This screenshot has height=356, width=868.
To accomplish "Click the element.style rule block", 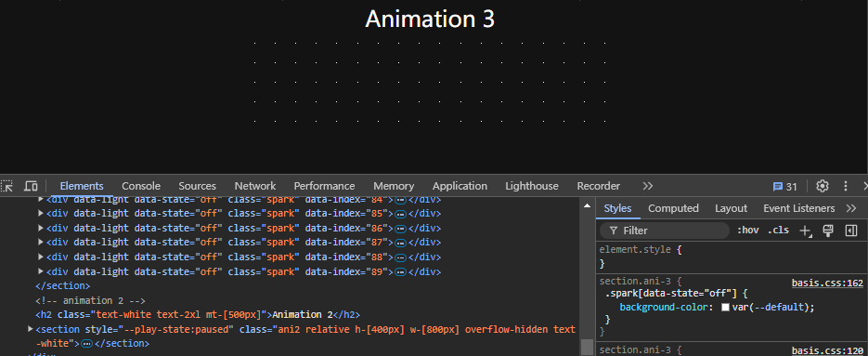I will [732, 257].
